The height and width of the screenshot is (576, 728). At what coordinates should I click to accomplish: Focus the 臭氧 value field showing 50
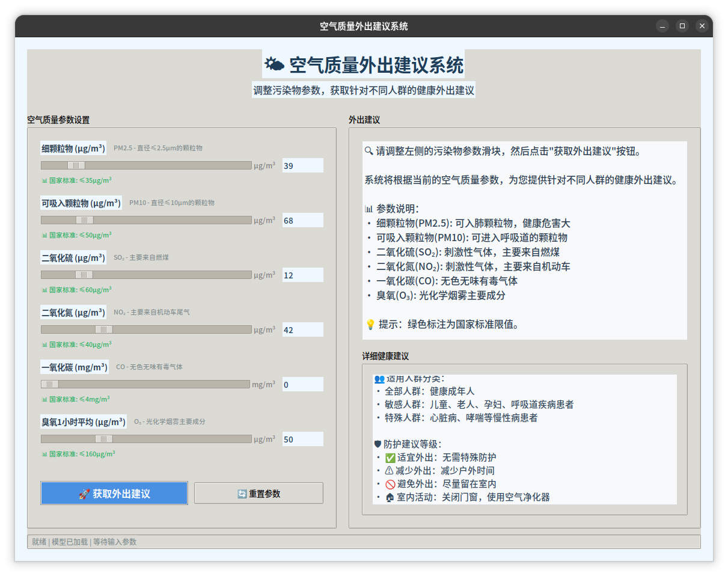(x=302, y=440)
